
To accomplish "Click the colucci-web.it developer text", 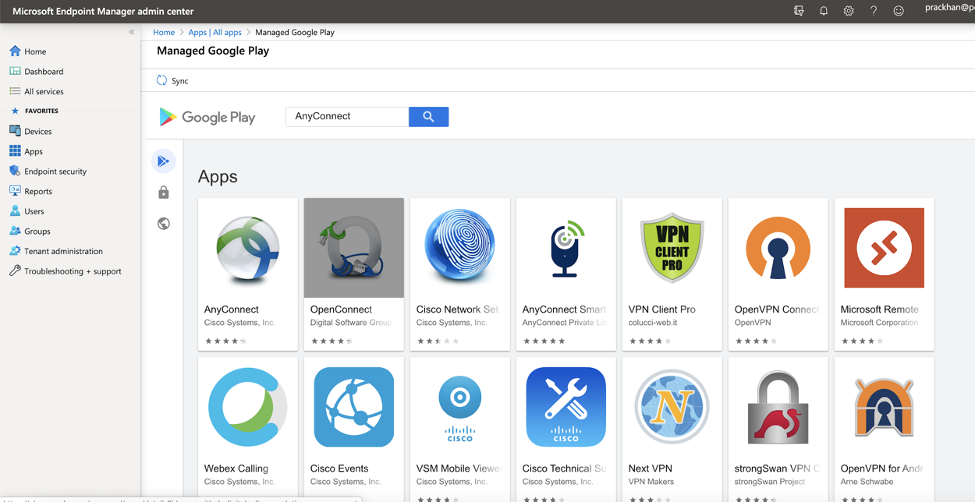I will (x=652, y=323).
